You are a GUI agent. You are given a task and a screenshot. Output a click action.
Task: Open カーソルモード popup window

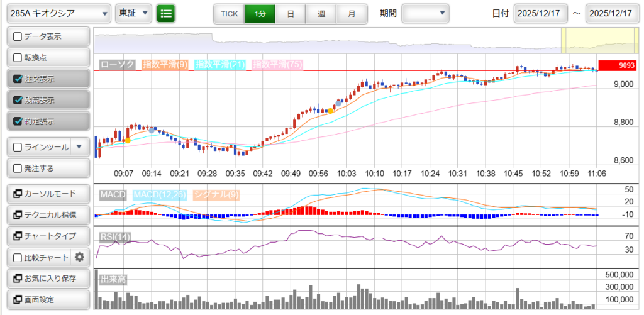click(48, 194)
